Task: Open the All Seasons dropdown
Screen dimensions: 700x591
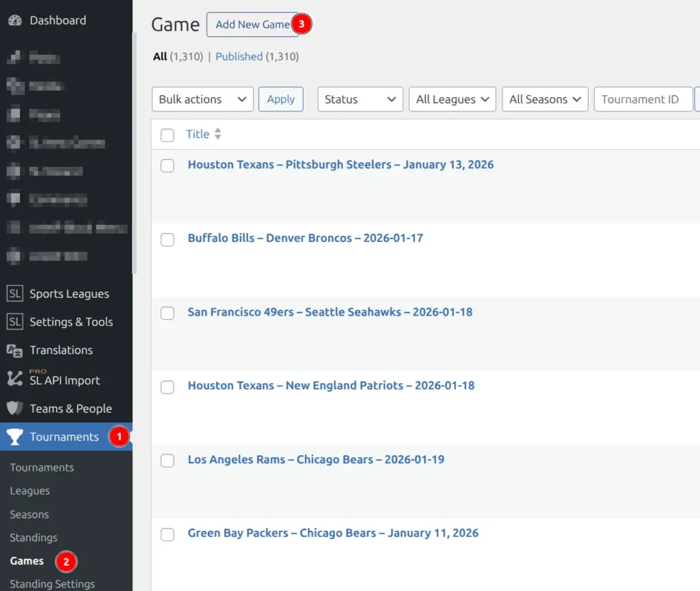Action: pos(545,99)
